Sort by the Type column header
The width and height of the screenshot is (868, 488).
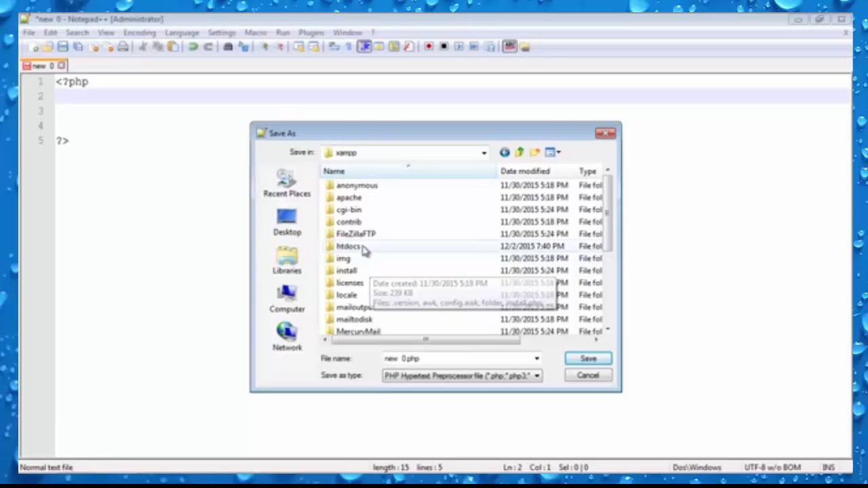click(589, 171)
